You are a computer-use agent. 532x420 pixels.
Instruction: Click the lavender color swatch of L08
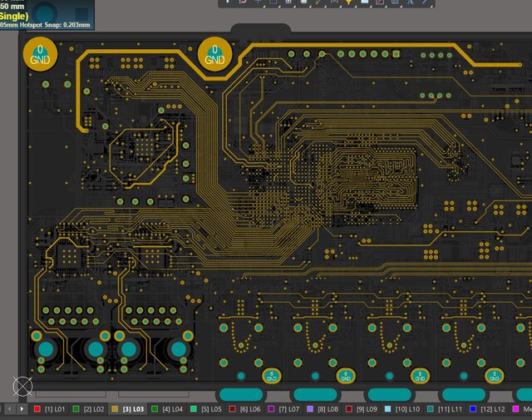310,409
